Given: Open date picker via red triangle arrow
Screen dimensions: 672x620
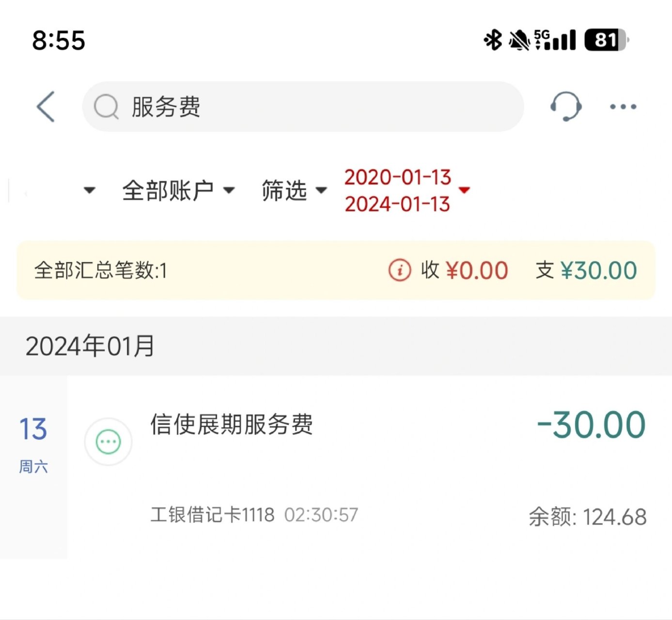Looking at the screenshot, I should [x=465, y=191].
